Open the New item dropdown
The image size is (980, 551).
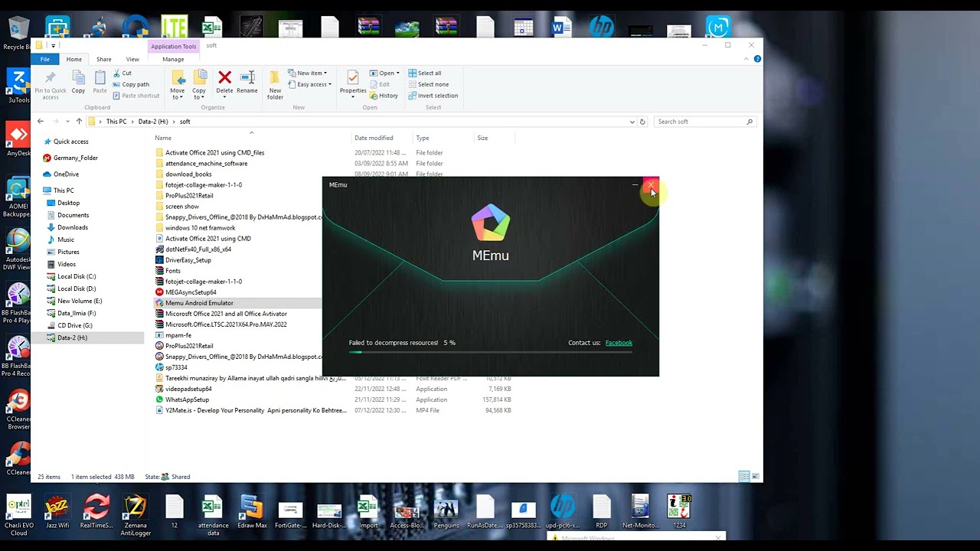tap(307, 73)
